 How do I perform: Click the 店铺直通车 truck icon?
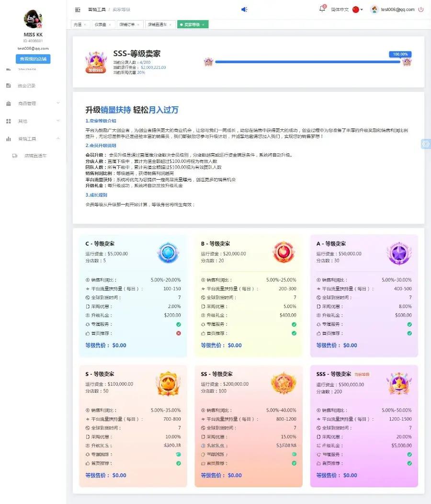[x=15, y=156]
